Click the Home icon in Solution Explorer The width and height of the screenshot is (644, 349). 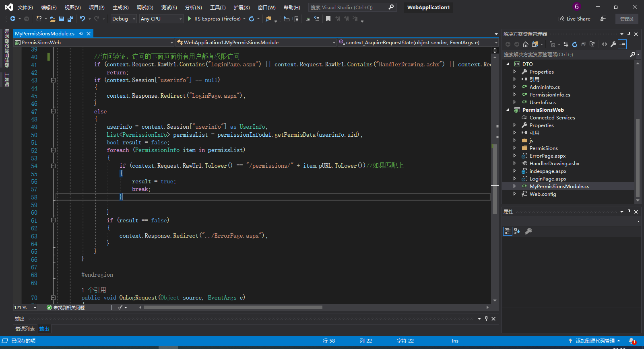[525, 44]
